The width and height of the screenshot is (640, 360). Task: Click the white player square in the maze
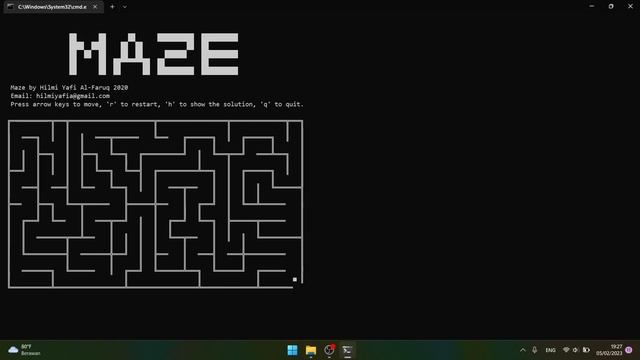pos(295,280)
